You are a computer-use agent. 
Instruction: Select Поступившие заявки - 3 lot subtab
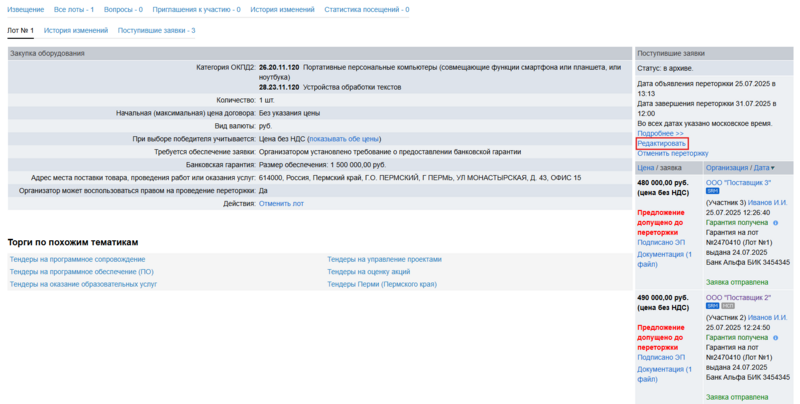click(156, 31)
